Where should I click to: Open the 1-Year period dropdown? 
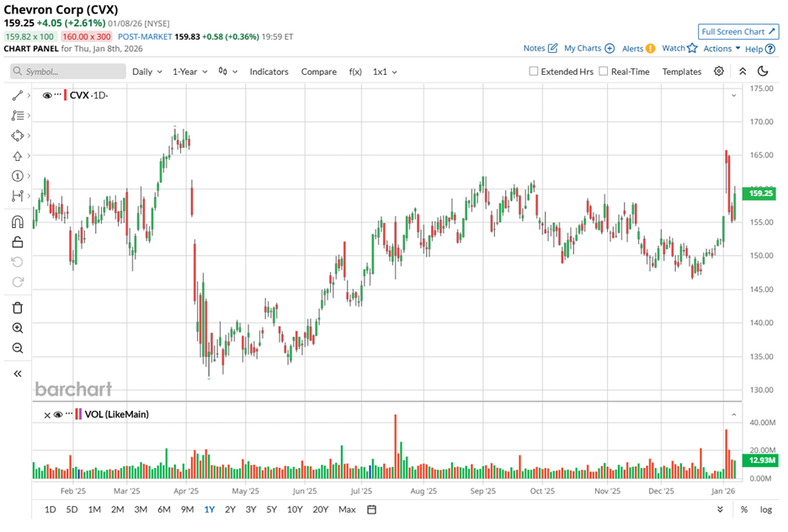(x=190, y=72)
